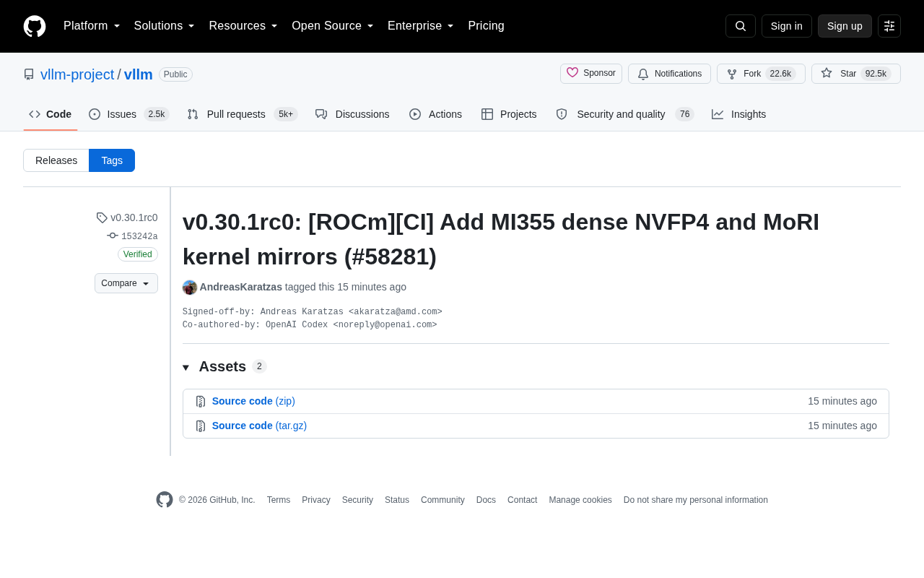The height and width of the screenshot is (578, 924).
Task: Click the file icon for Source code (tar.gz)
Action: 201,426
